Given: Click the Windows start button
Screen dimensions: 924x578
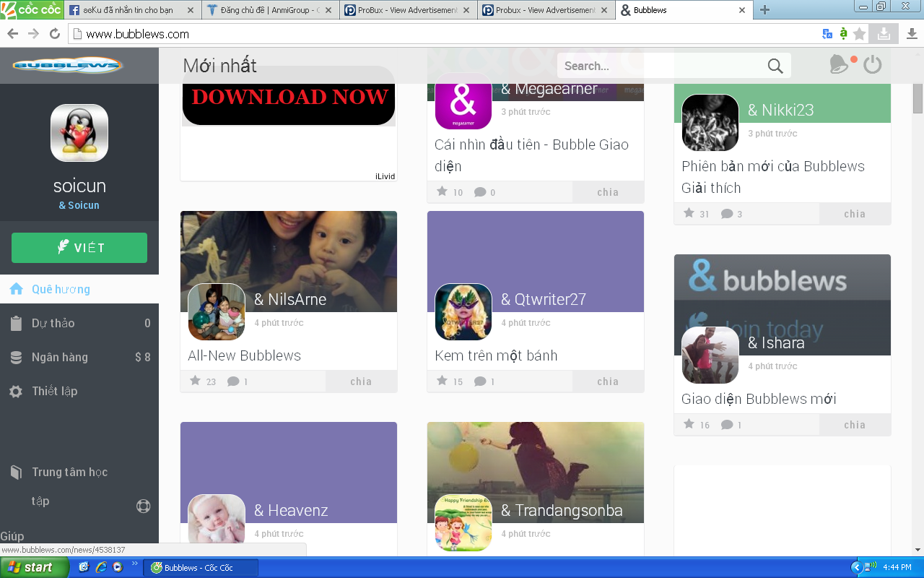Looking at the screenshot, I should pyautogui.click(x=35, y=567).
